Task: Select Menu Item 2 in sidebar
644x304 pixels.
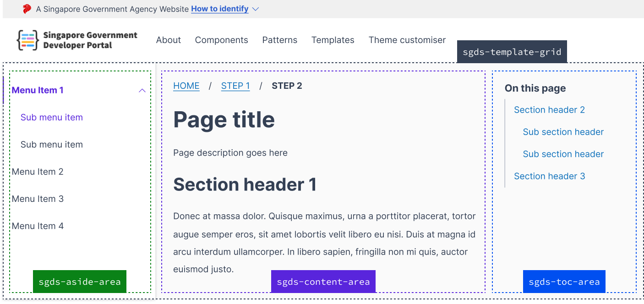Action: tap(38, 172)
